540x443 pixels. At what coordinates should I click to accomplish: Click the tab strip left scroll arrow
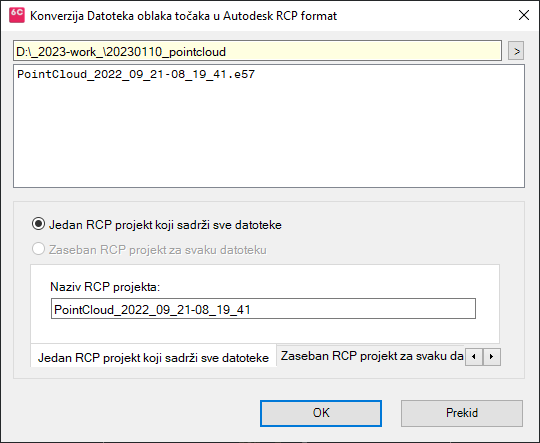(x=474, y=357)
